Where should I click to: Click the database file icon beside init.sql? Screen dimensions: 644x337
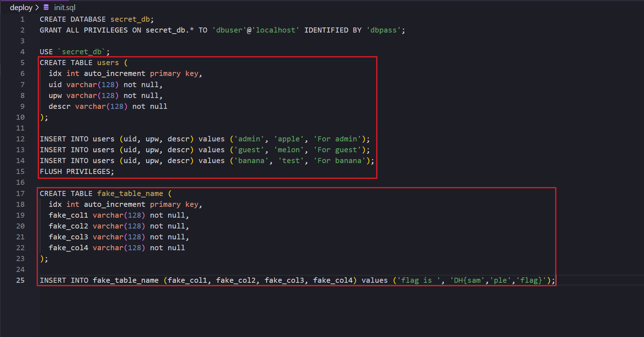tap(46, 7)
